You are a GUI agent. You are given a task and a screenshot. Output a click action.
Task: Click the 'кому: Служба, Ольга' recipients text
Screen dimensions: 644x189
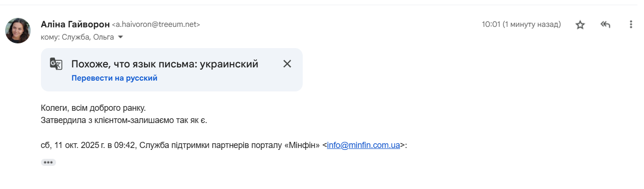tap(78, 37)
